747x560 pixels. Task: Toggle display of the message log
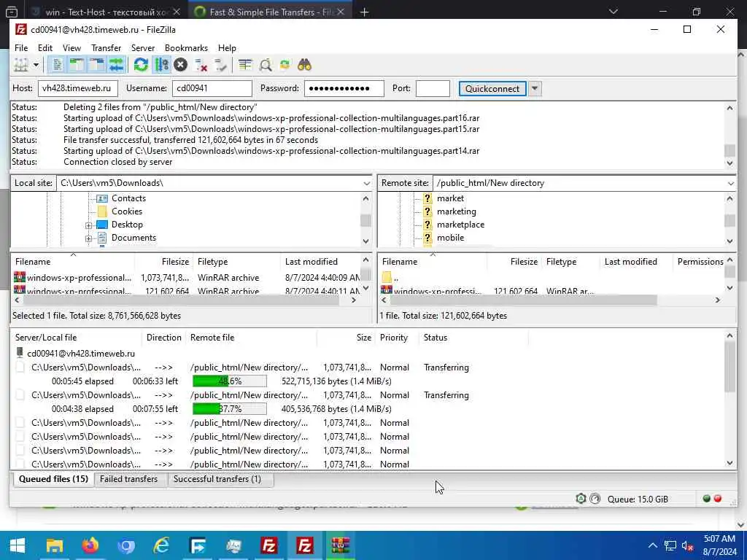tap(57, 65)
